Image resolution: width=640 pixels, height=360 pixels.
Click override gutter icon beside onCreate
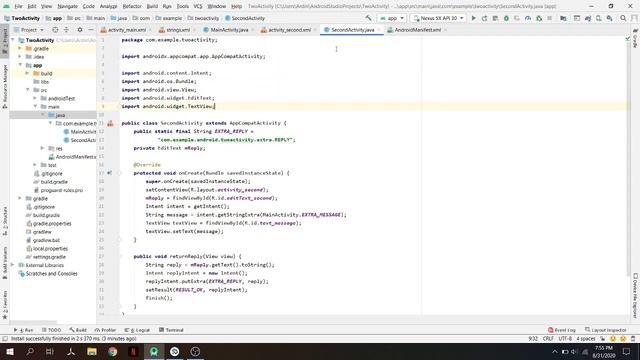110,173
